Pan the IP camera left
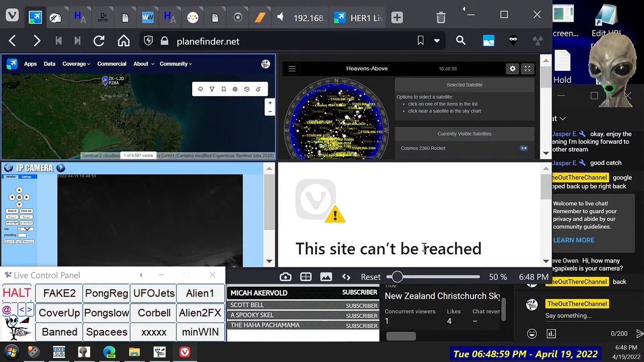 pos(12,197)
